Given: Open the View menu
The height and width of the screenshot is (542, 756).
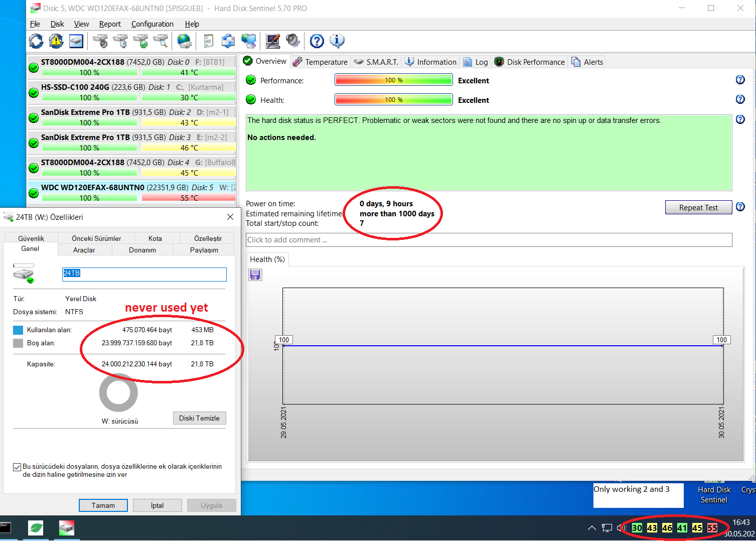Looking at the screenshot, I should tap(81, 24).
